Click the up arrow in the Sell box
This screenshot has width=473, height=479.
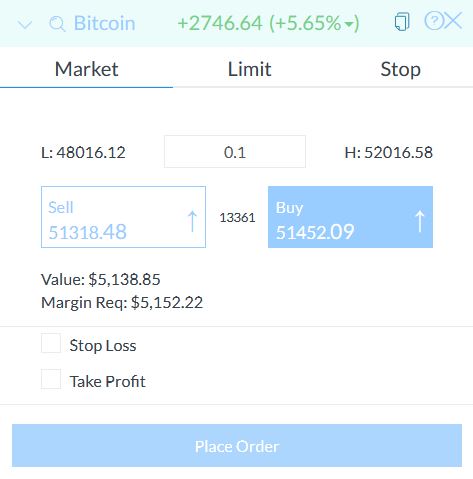[192, 221]
